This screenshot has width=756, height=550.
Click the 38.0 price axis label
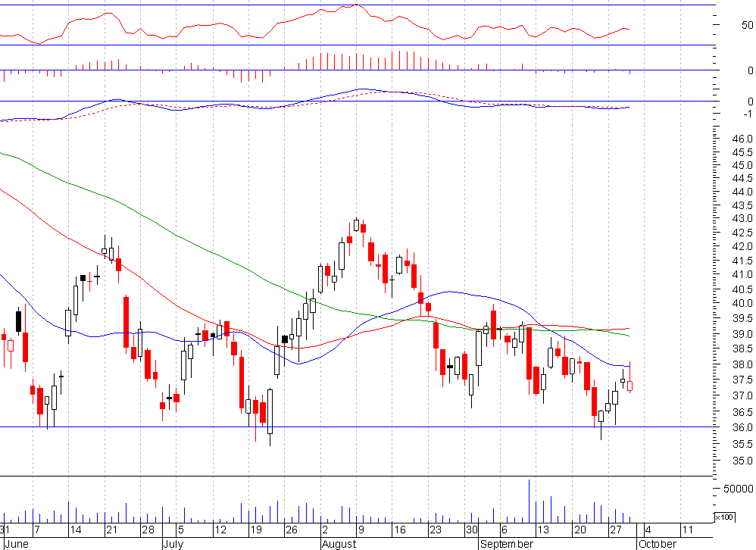(742, 364)
